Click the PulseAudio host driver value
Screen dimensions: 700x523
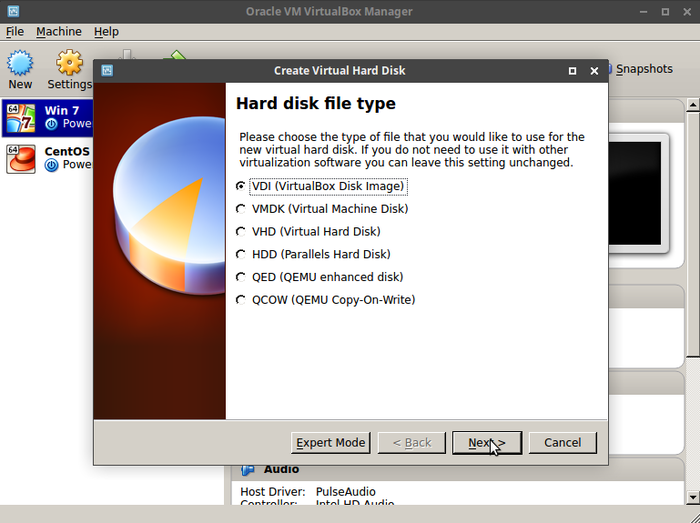346,492
